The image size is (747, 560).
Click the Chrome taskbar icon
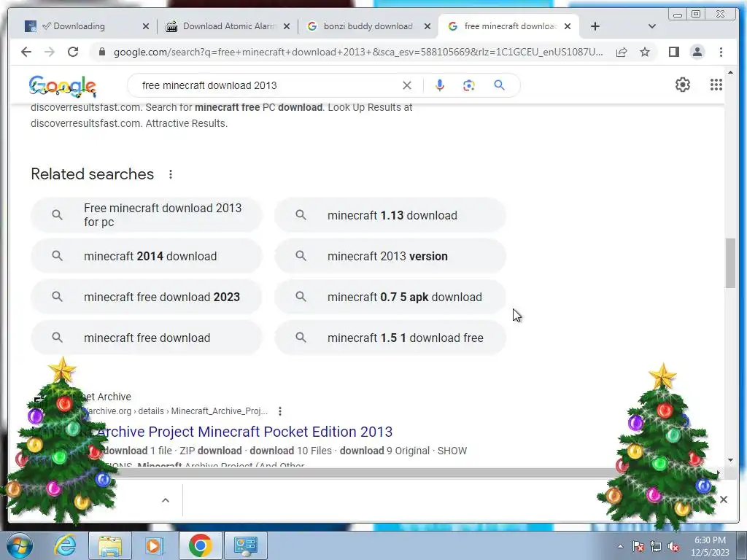pos(200,545)
